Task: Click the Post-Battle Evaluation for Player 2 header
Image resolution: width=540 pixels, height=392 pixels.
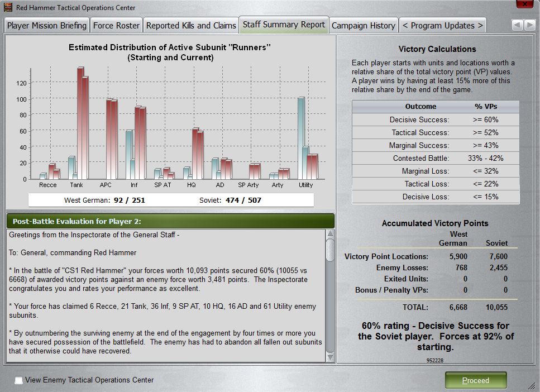Action: 170,221
